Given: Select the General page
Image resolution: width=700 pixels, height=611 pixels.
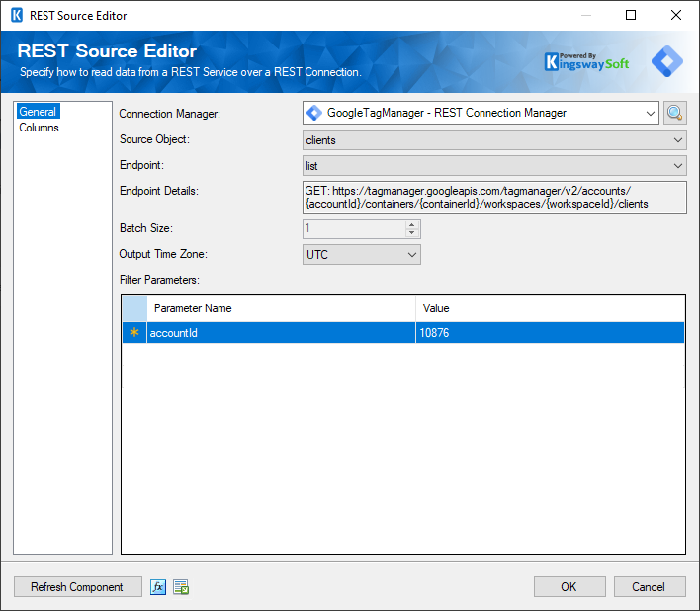Looking at the screenshot, I should coord(38,112).
